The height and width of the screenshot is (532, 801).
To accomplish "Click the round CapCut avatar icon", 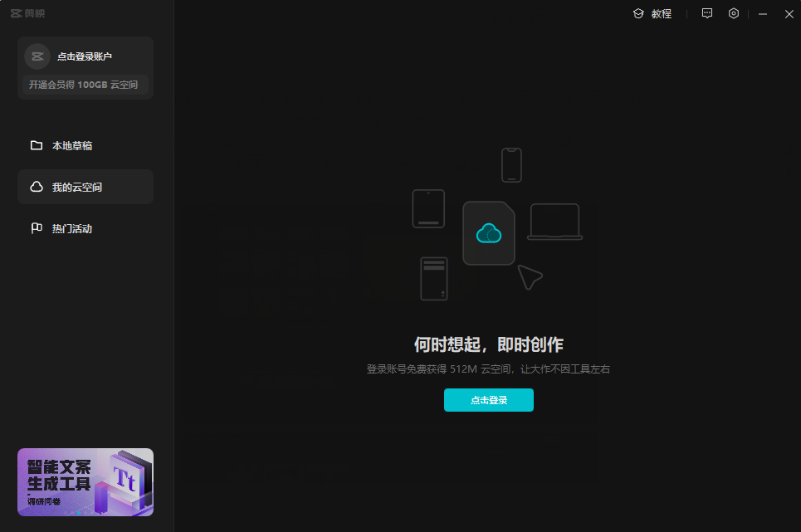I will 37,56.
